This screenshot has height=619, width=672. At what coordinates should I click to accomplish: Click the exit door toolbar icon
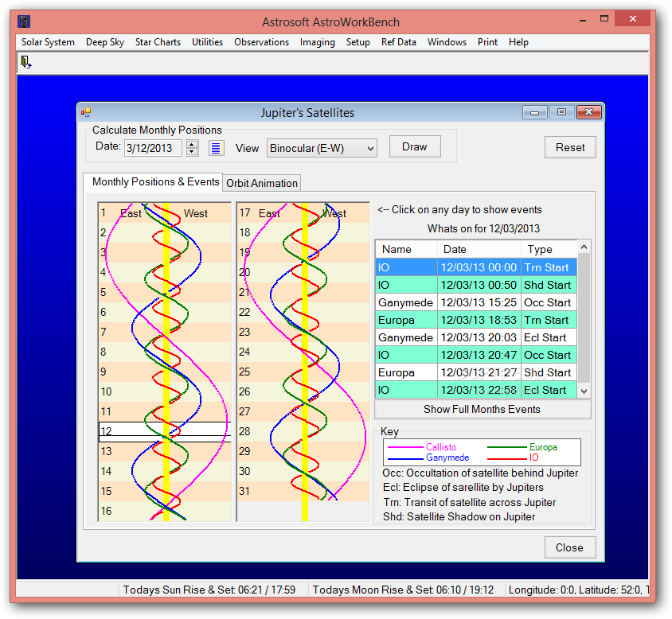(25, 63)
